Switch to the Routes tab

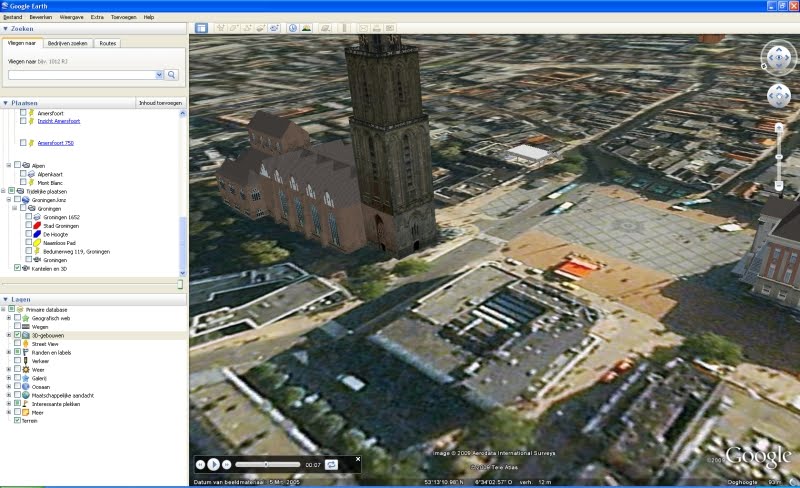(x=108, y=43)
